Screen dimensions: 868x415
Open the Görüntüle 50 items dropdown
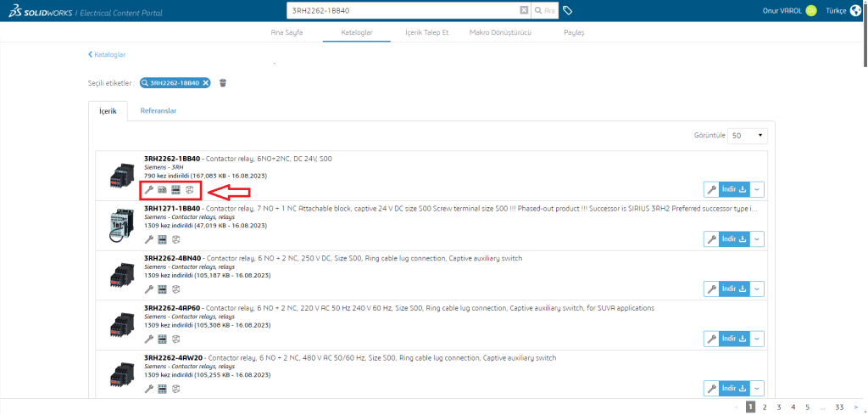(748, 135)
